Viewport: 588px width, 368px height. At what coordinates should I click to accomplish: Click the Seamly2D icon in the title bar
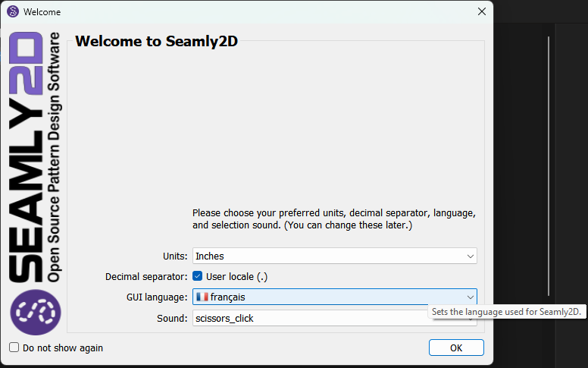click(13, 11)
